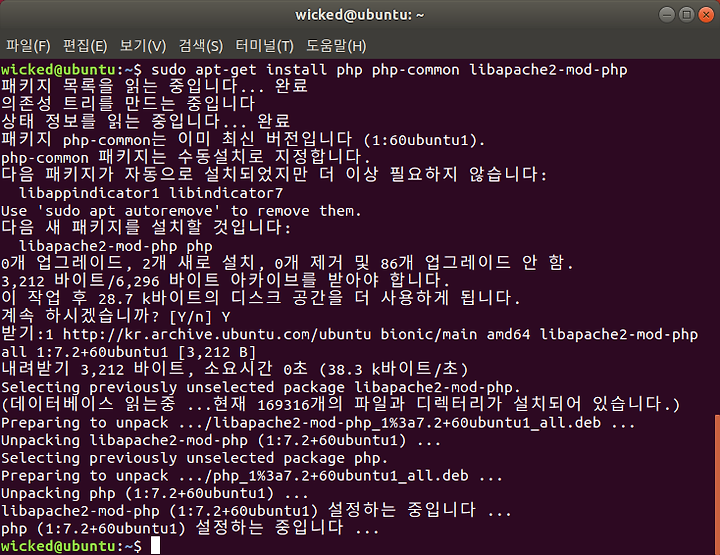Click the '0개 업그레이드, 2개 새로 설치' summary line
The image size is (720, 555).
(287, 263)
